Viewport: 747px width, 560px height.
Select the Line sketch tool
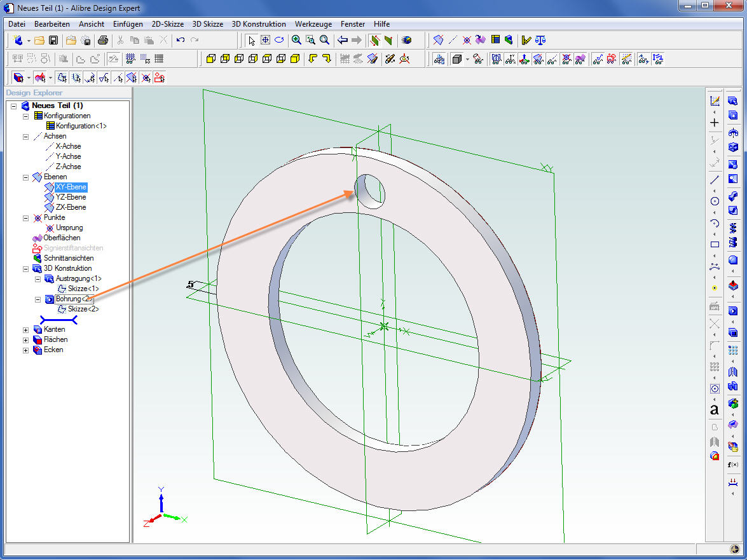click(x=715, y=179)
